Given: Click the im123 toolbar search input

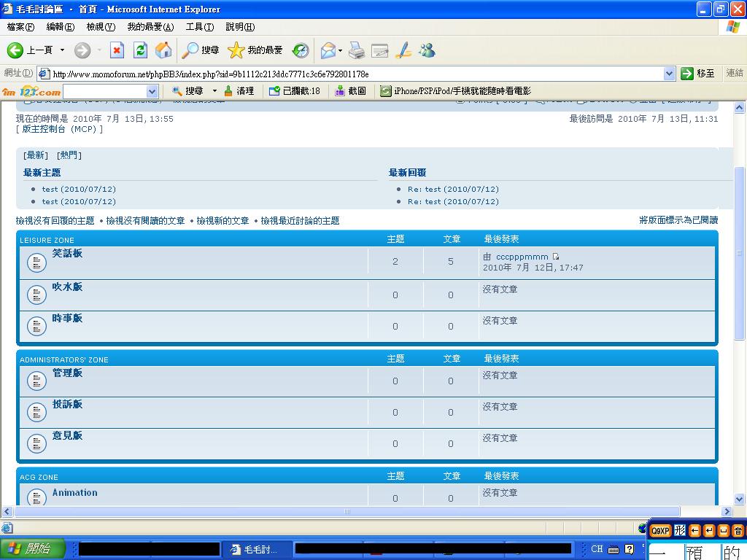Looking at the screenshot, I should point(105,91).
